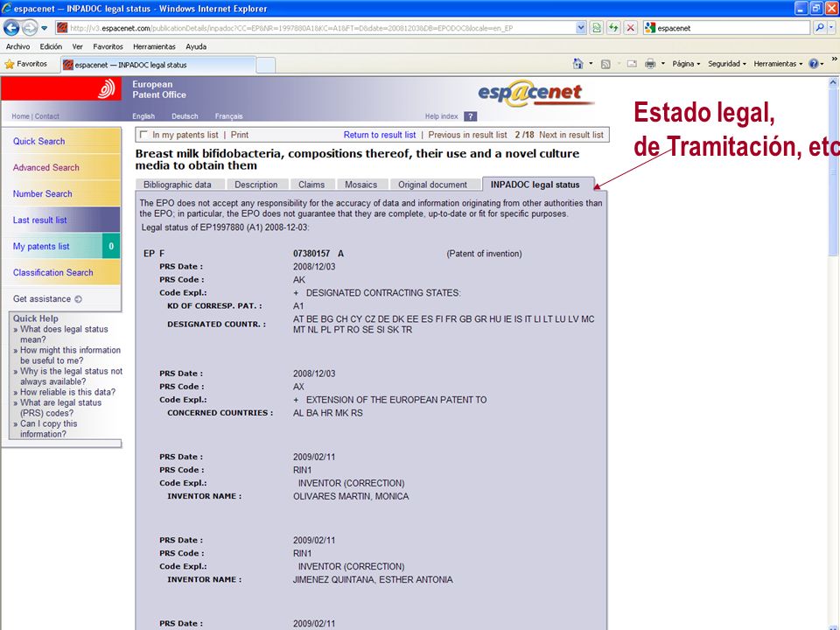Open Classification Search in sidebar
The height and width of the screenshot is (630, 840).
click(x=53, y=273)
